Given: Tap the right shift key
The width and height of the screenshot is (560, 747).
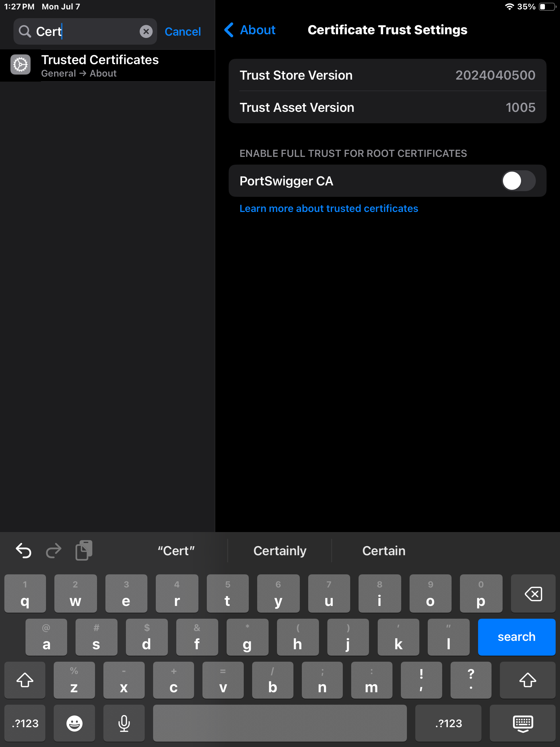Looking at the screenshot, I should click(527, 680).
